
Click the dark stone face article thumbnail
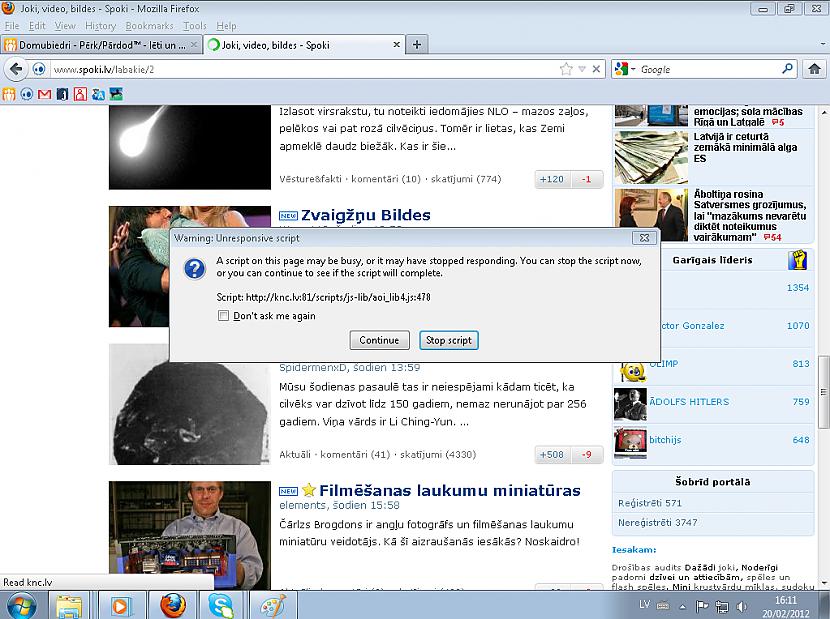click(x=190, y=405)
